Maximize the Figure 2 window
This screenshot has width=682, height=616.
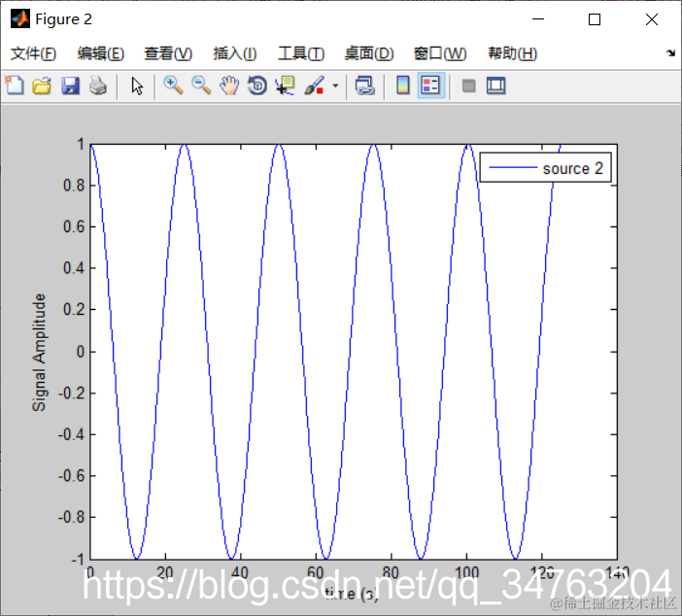[x=595, y=19]
